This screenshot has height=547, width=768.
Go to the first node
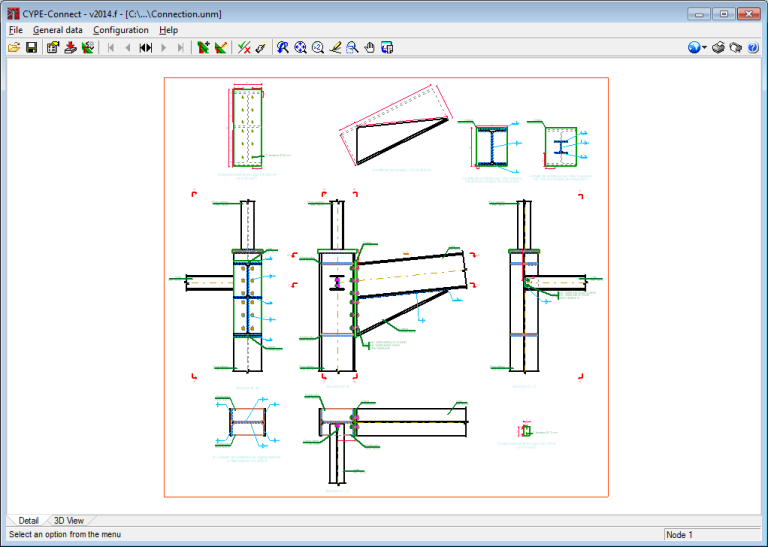pos(111,48)
